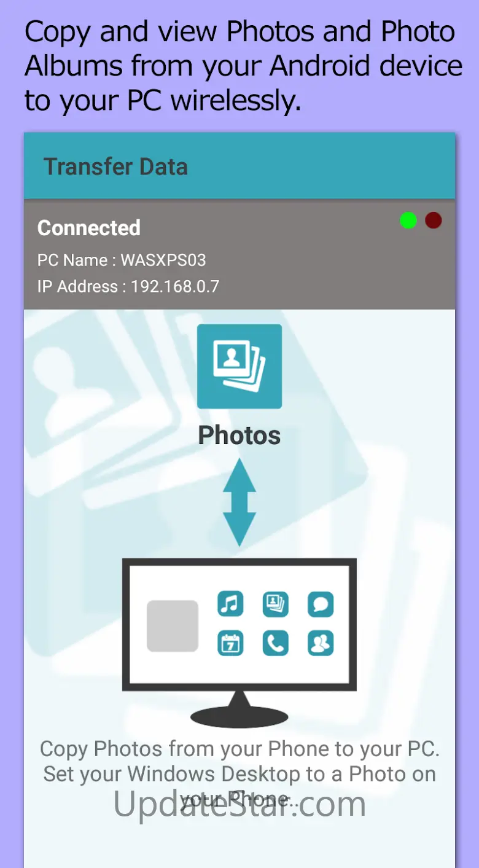Click the double-headed transfer arrow
The width and height of the screenshot is (479, 868).
240,502
